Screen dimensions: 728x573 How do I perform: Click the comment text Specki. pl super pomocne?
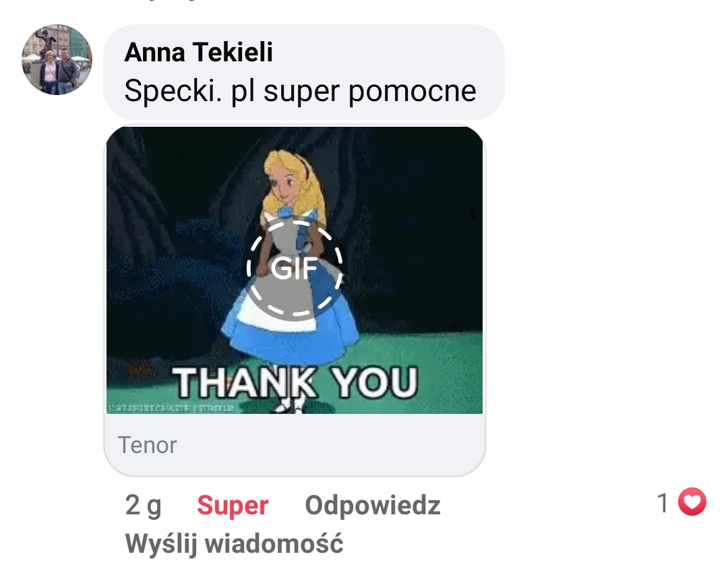click(300, 90)
